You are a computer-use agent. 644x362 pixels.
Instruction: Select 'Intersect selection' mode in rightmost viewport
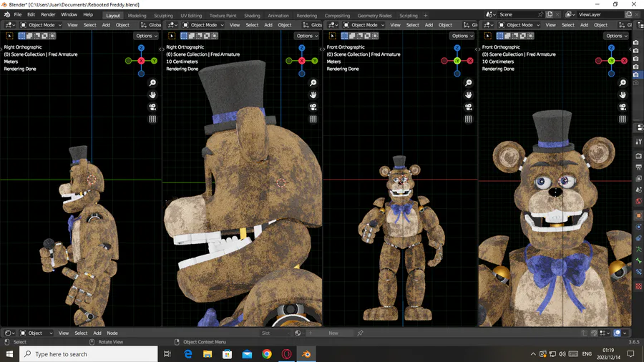click(x=531, y=36)
